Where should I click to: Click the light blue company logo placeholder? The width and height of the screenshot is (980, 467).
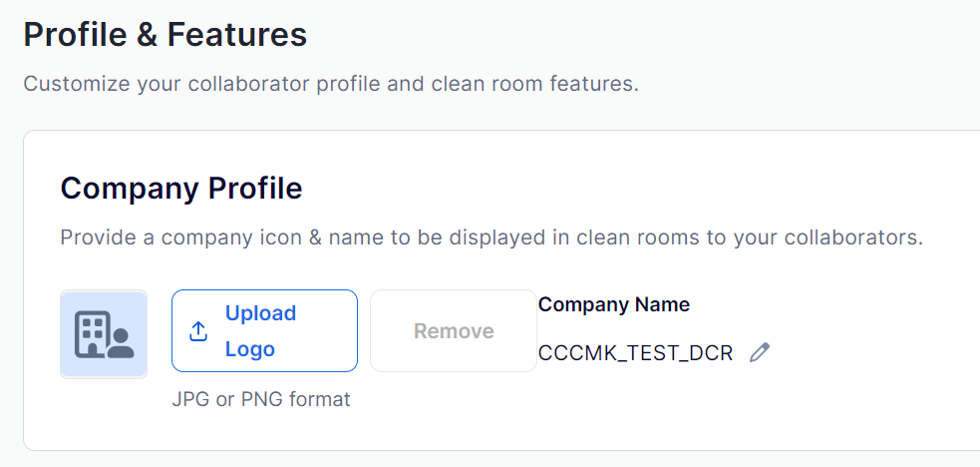[104, 334]
